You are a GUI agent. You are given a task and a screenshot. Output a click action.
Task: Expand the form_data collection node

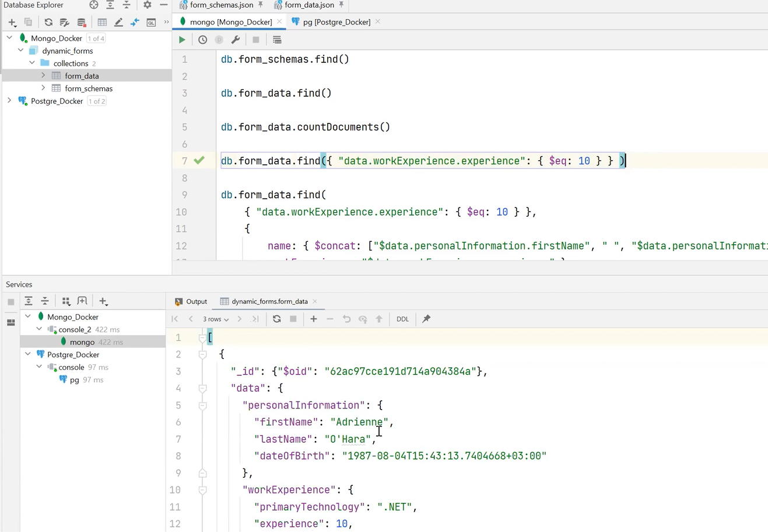tap(43, 76)
